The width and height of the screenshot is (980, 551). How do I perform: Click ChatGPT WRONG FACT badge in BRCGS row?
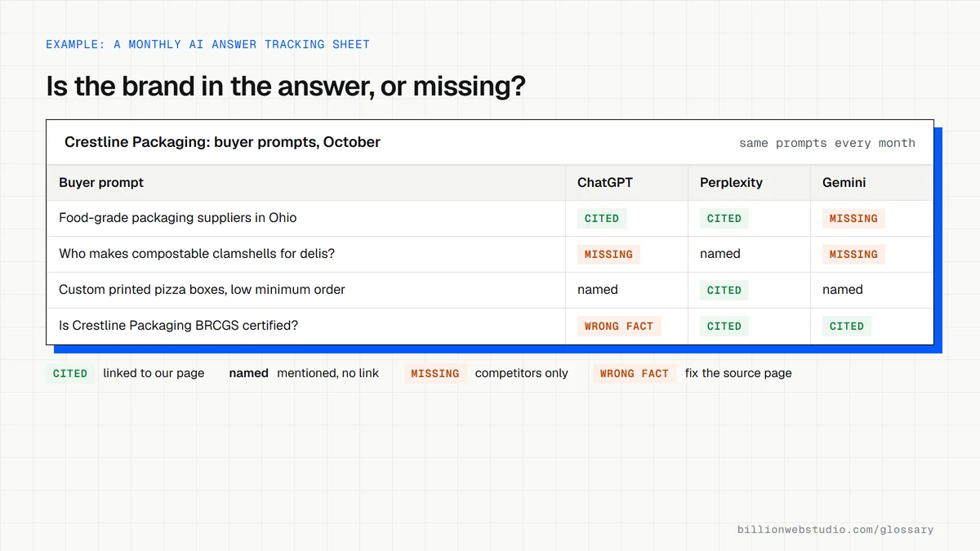619,326
